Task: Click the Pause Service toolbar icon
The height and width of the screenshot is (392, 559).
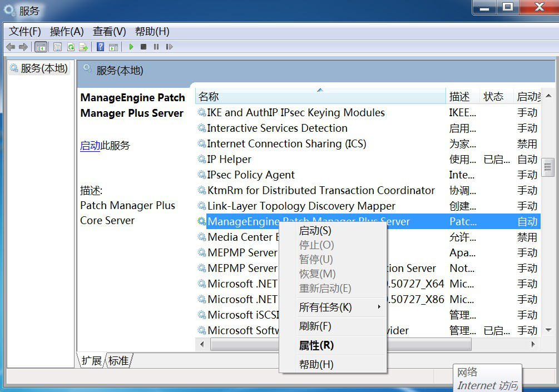Action: click(156, 47)
